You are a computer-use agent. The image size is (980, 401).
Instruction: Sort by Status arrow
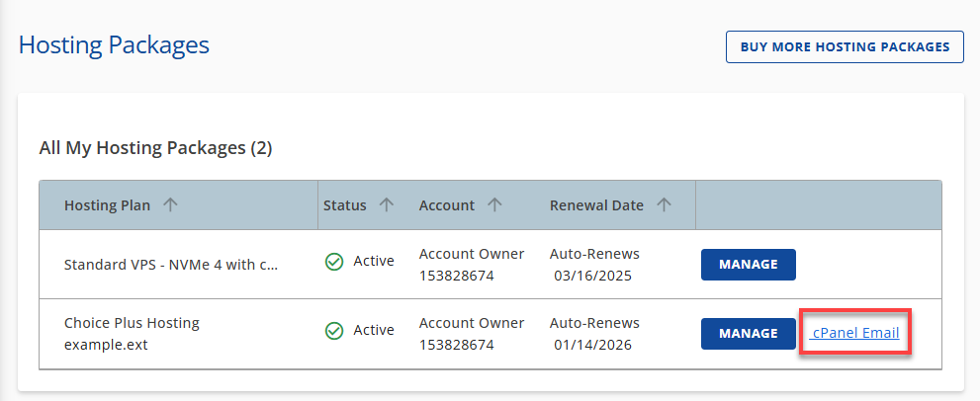[387, 204]
